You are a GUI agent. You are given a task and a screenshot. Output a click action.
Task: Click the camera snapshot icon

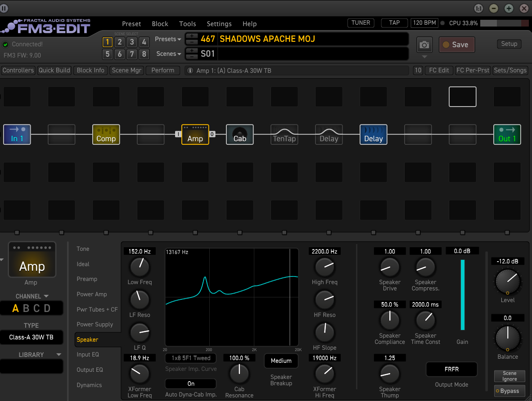[x=424, y=45]
